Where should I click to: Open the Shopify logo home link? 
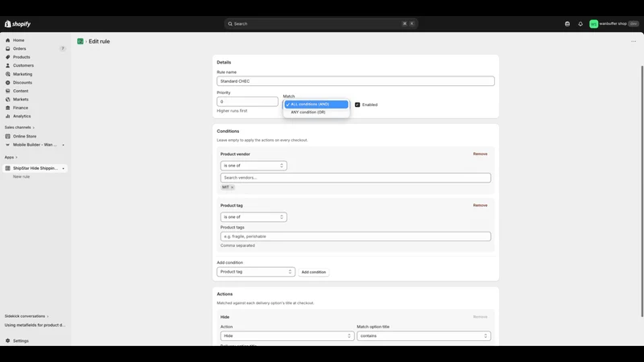18,24
